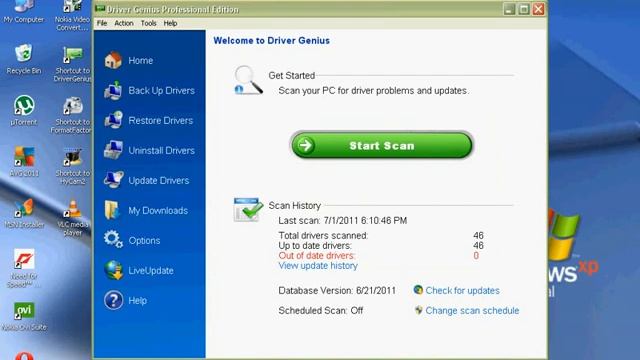Open Shortcut to MyCam2 desktop icon

(x=72, y=167)
